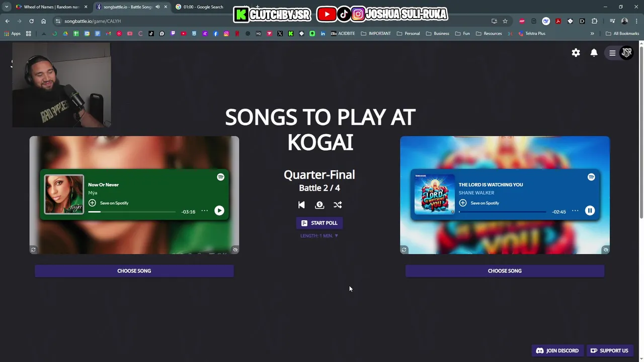Open the Apps bookmark shortcut
Screen dimensions: 644x362
[x=12, y=34]
